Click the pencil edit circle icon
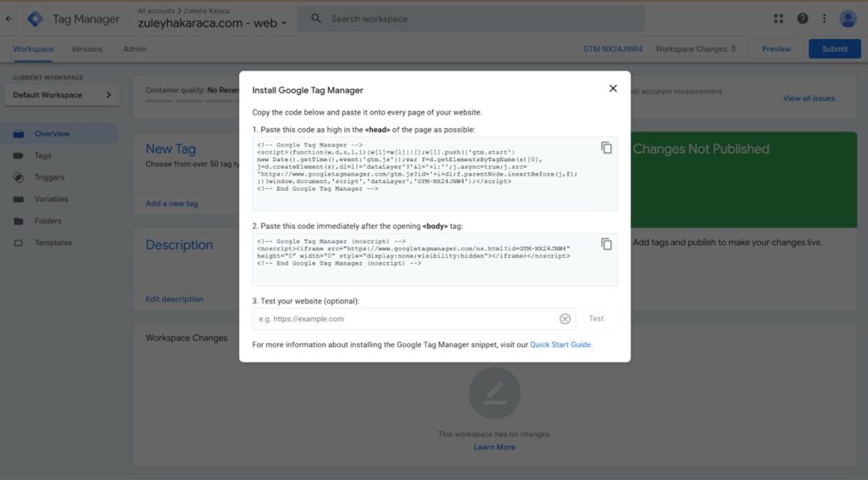 [x=494, y=393]
